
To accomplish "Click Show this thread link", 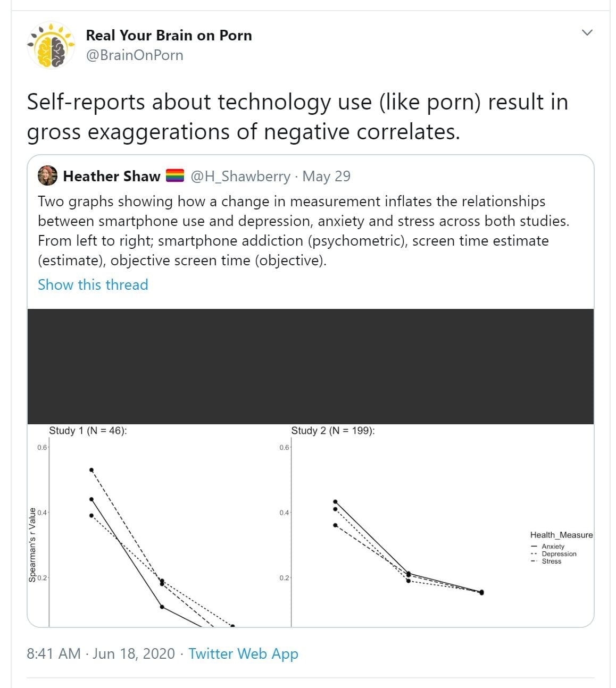I will 93,285.
